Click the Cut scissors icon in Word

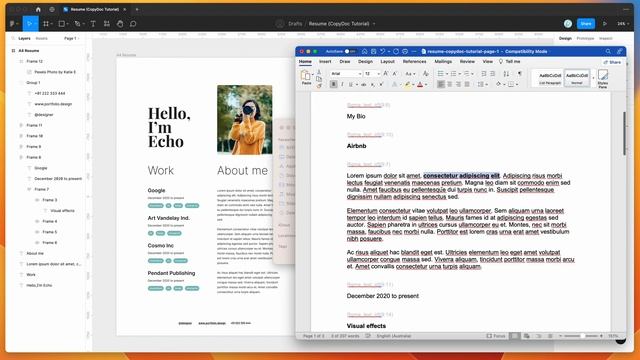[319, 72]
